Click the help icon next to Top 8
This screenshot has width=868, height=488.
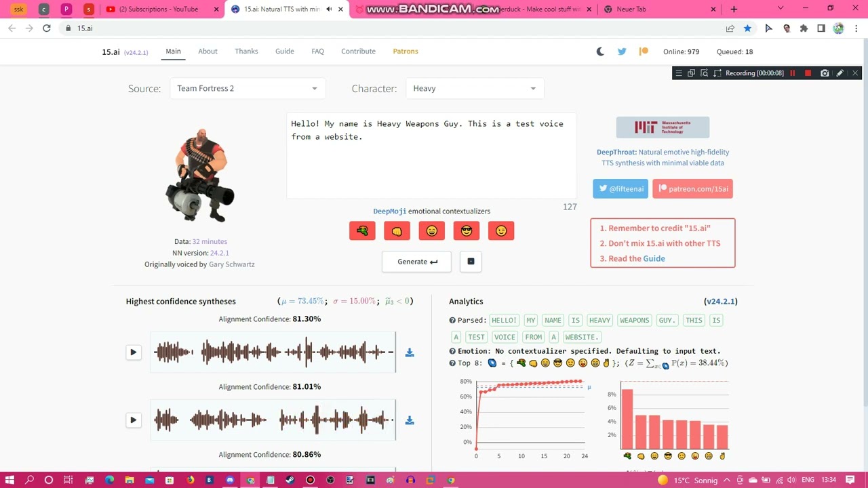click(x=452, y=363)
